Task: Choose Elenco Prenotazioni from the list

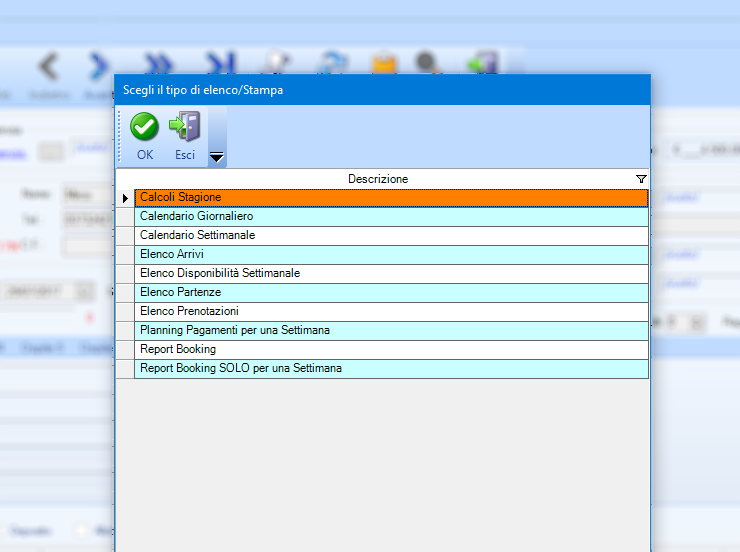Action: (390, 311)
